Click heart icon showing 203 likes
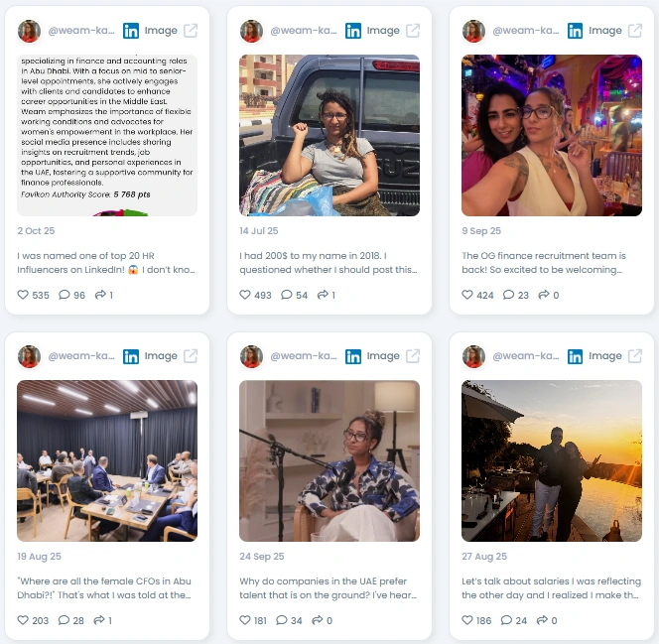 click(x=23, y=620)
